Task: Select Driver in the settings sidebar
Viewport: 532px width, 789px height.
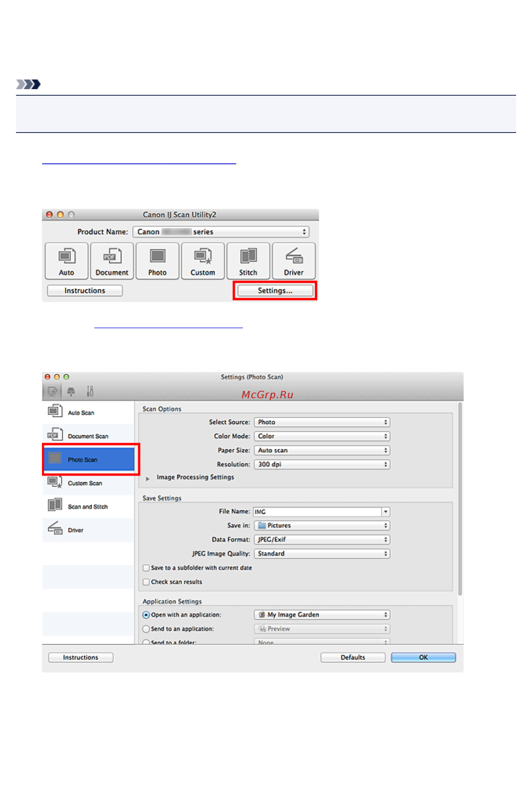Action: (88, 529)
